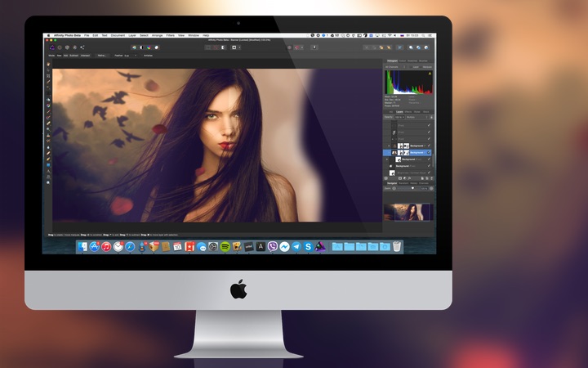Open Trash in the Dock
Image resolution: width=588 pixels, height=368 pixels.
coord(397,247)
